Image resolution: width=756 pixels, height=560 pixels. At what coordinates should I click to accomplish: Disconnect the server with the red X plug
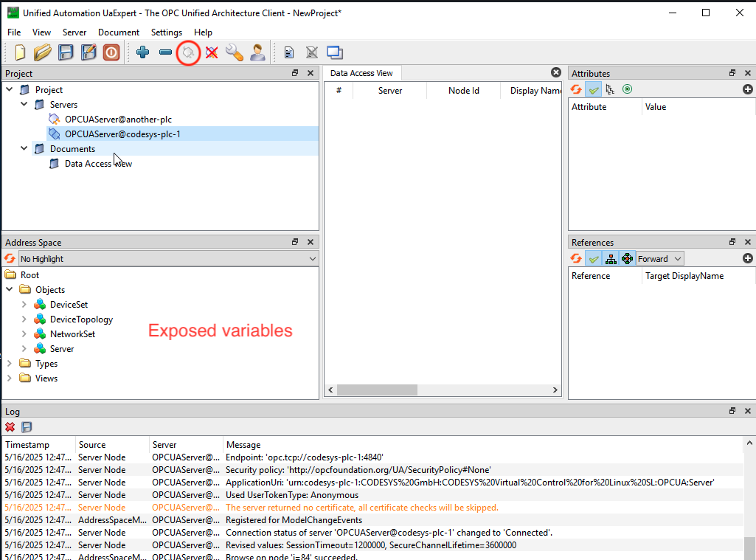[211, 52]
